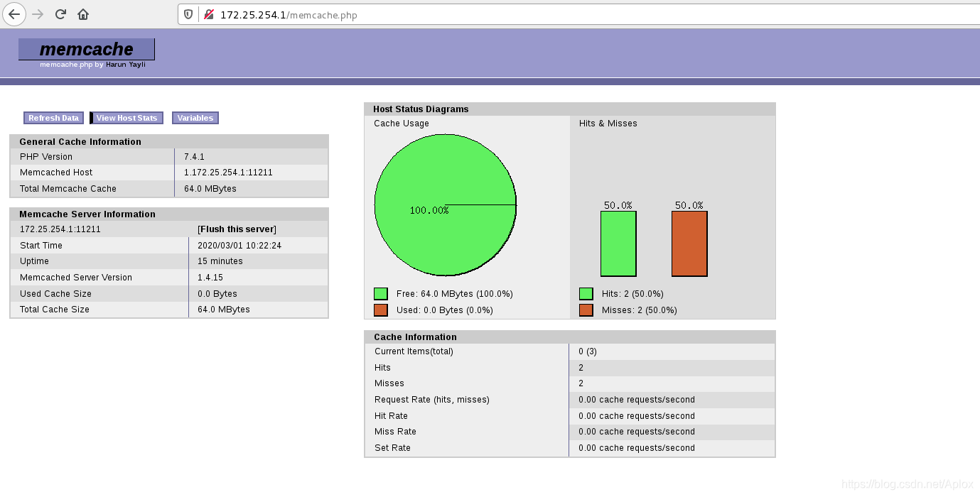Click the tracking protection shield icon
The height and width of the screenshot is (497, 980).
[188, 14]
